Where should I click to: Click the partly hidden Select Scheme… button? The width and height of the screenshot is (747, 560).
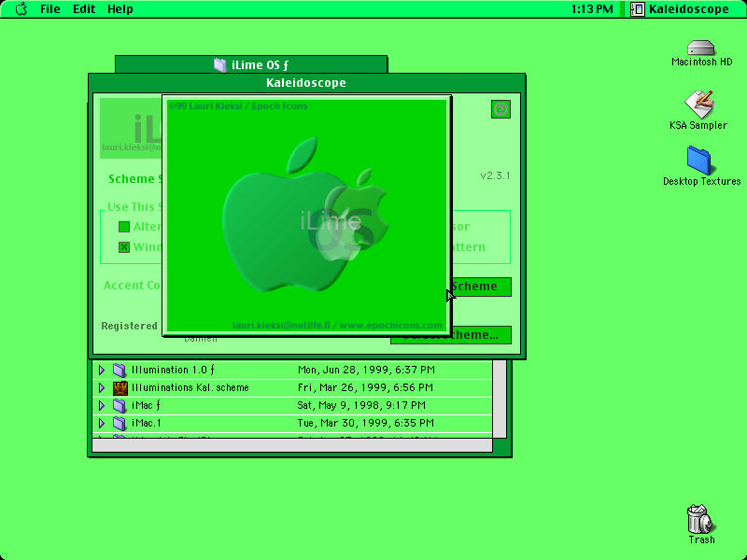click(x=451, y=335)
